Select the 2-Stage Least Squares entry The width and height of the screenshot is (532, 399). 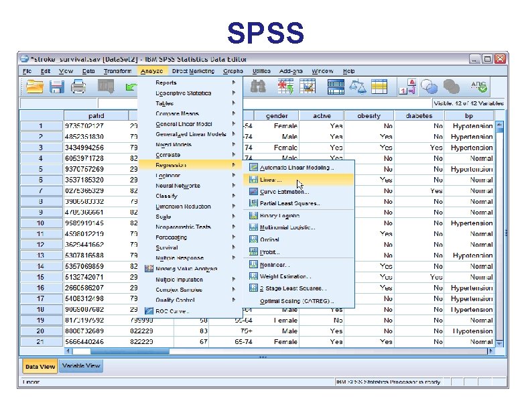pyautogui.click(x=299, y=288)
